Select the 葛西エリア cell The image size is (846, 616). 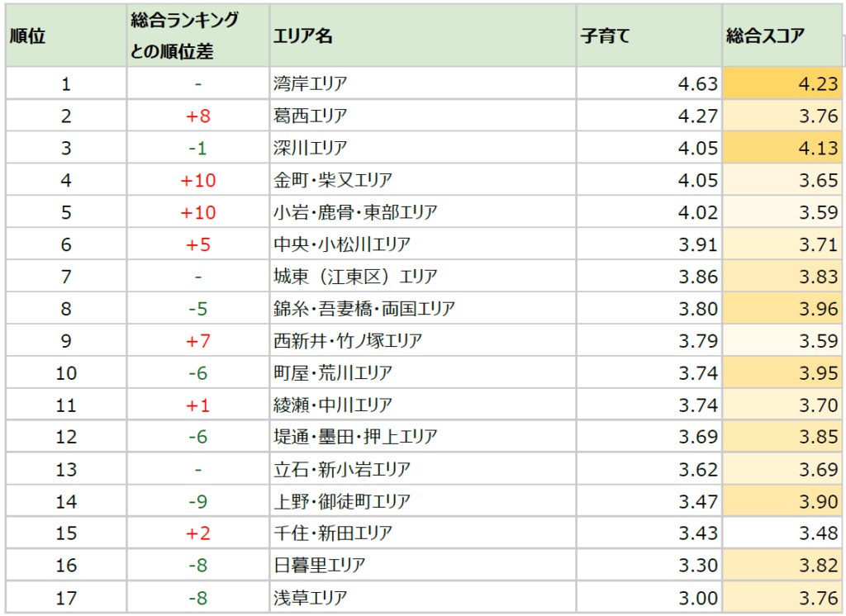[x=311, y=116]
